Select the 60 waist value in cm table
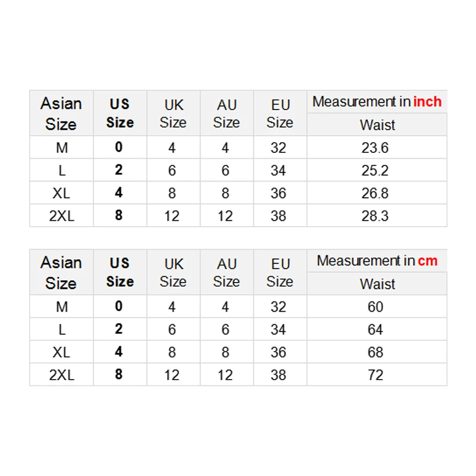 375,307
